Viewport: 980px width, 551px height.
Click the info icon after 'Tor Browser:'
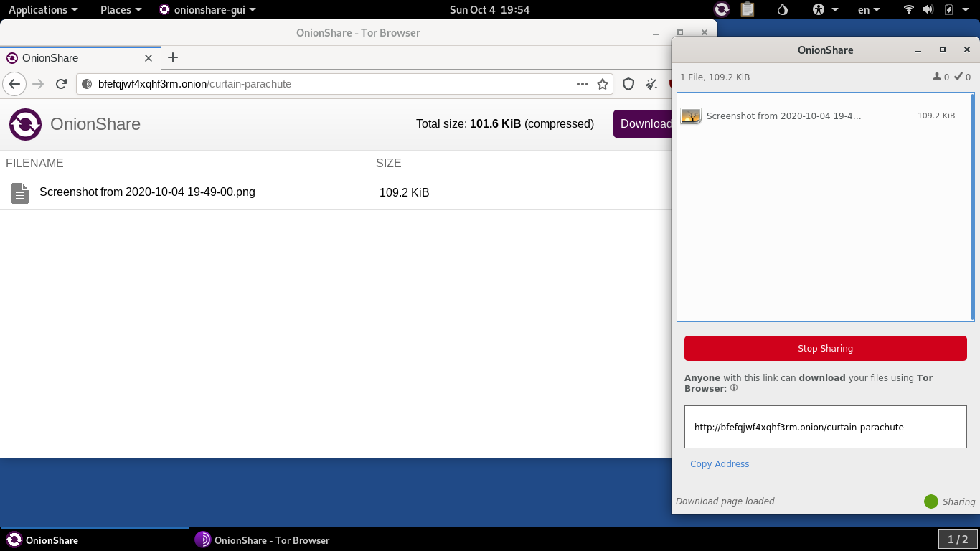click(x=733, y=388)
